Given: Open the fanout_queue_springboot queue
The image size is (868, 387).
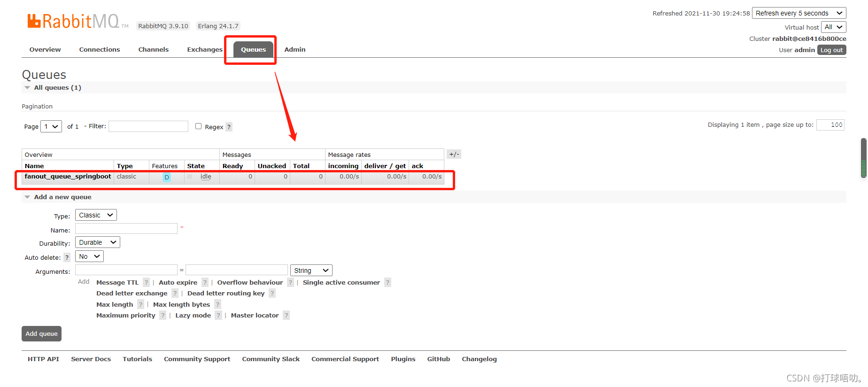Looking at the screenshot, I should [68, 177].
